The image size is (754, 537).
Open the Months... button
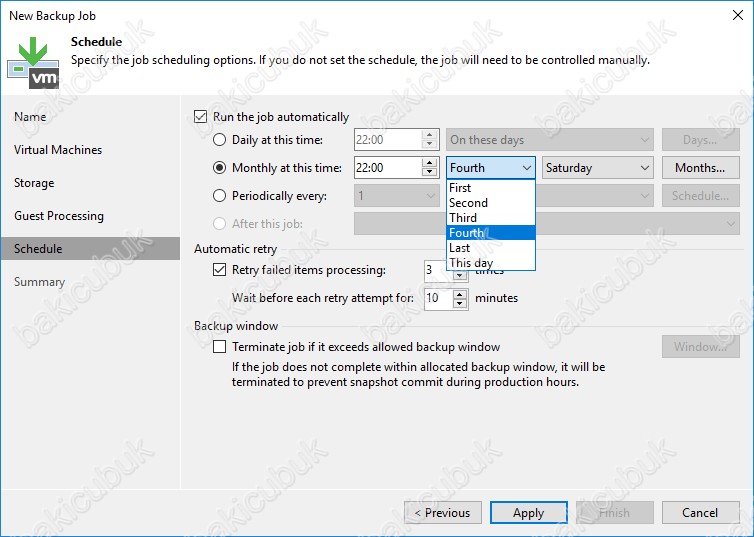click(701, 168)
